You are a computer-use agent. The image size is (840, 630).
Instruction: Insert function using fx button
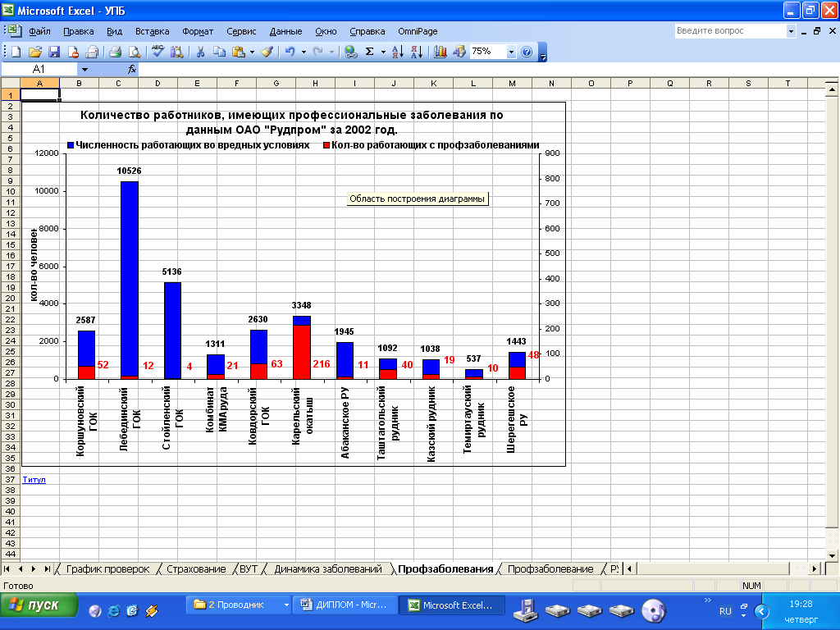click(x=131, y=70)
